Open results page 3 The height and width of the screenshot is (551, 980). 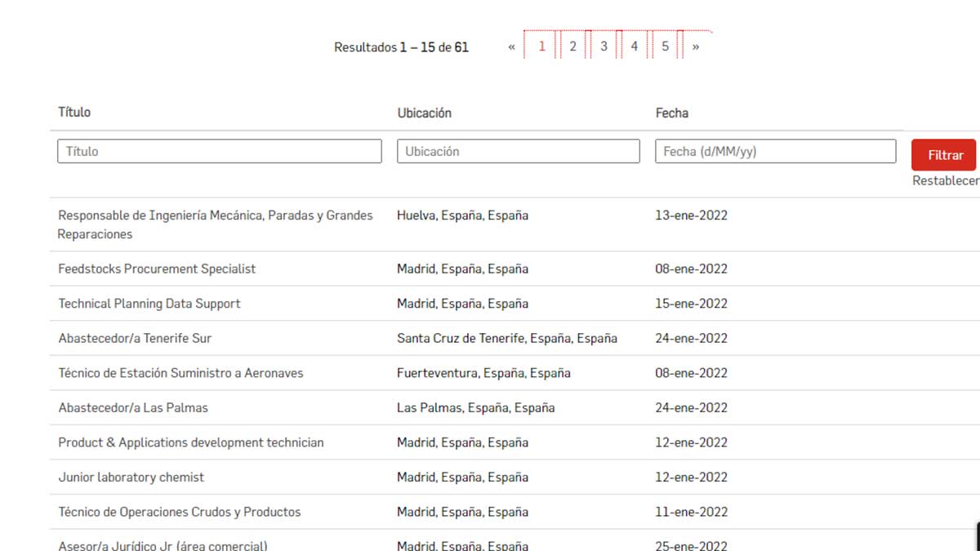click(x=604, y=47)
